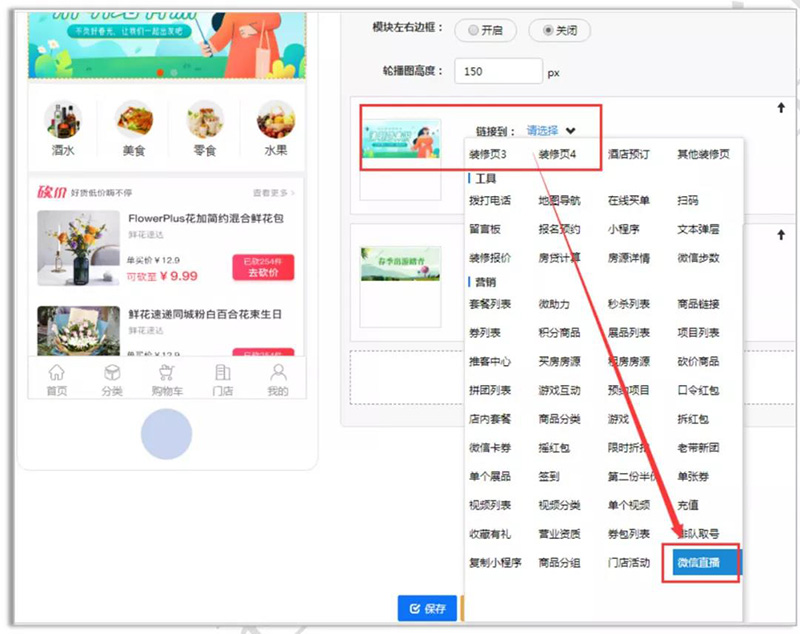Screen dimensions: 800x634
Task: Choose 砍价商品 from link menu
Action: pos(698,362)
